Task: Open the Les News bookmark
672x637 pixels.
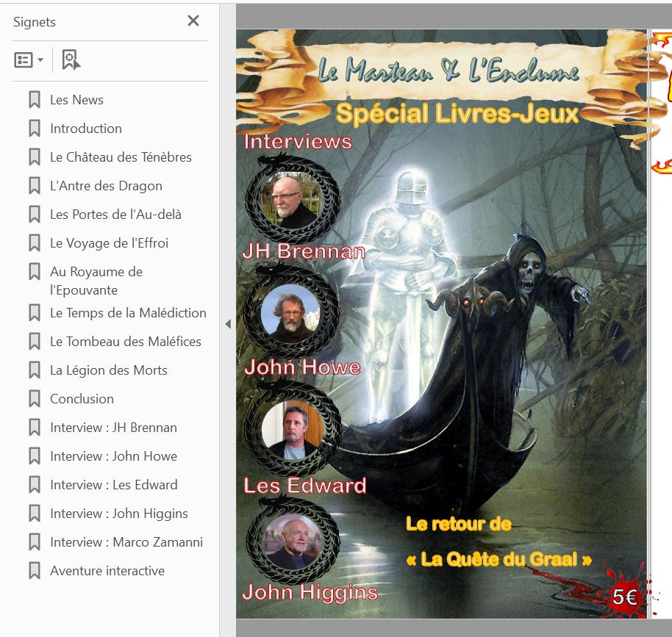Action: (x=76, y=100)
